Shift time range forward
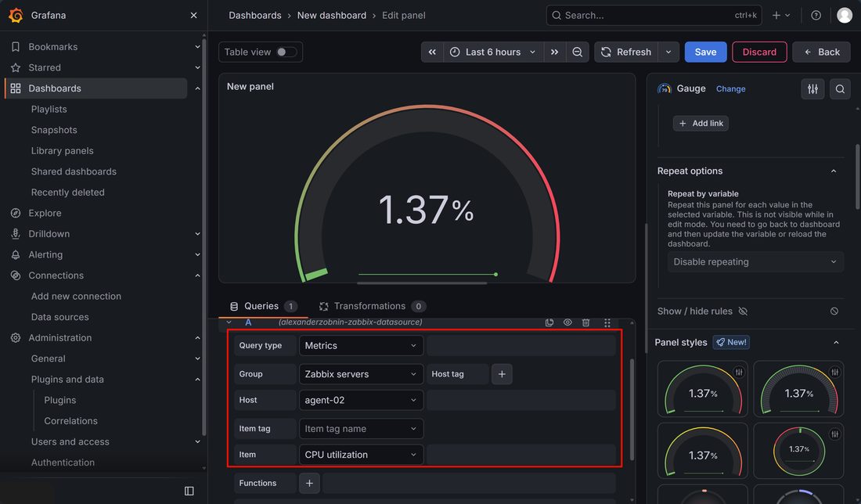 [x=555, y=52]
